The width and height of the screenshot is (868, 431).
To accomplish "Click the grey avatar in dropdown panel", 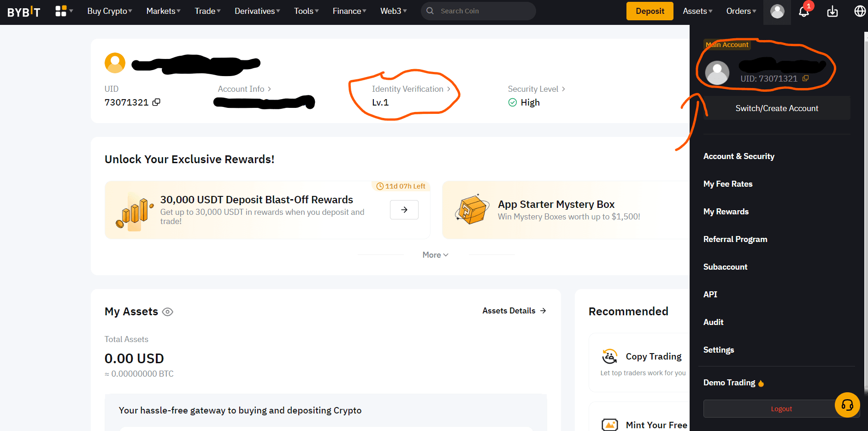I will point(717,72).
